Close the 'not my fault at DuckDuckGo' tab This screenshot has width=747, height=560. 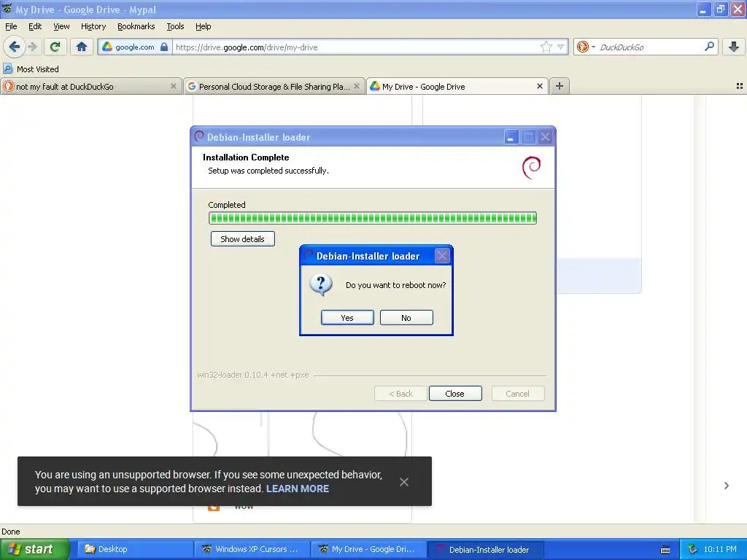click(x=174, y=86)
